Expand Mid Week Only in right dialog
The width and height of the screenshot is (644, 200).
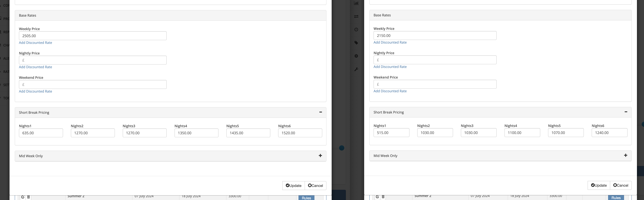625,155
